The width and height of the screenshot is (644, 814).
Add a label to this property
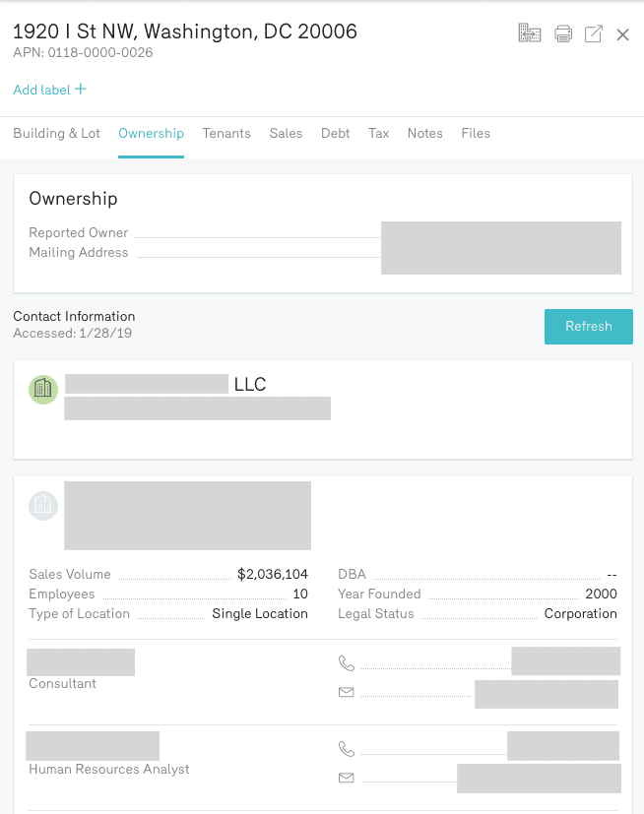[x=49, y=90]
